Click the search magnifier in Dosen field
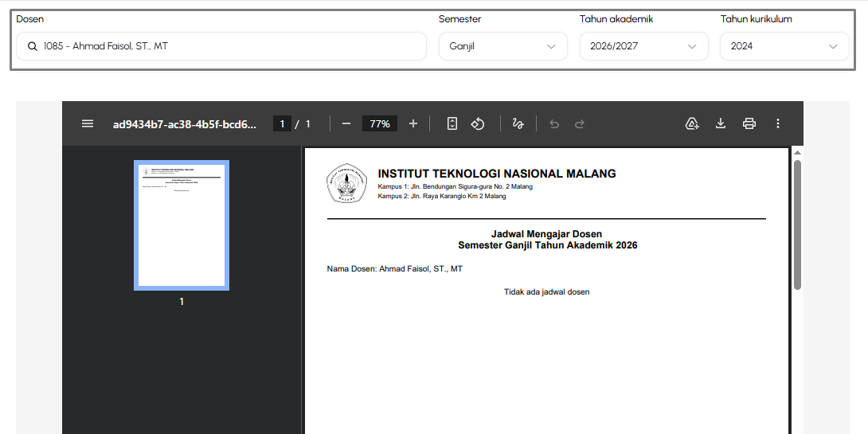Viewport: 868px width, 434px height. (x=33, y=46)
